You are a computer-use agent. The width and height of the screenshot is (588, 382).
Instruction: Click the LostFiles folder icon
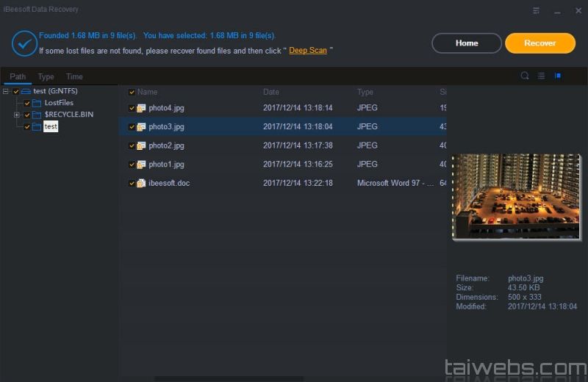[x=37, y=103]
